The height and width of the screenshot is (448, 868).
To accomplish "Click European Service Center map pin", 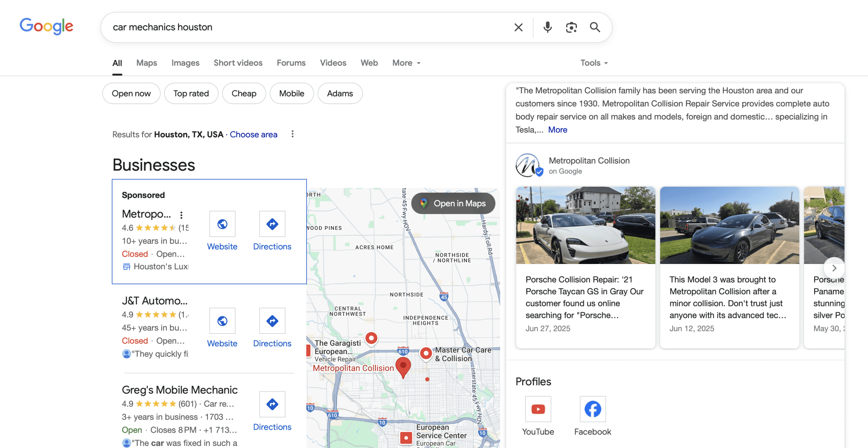I will click(406, 437).
